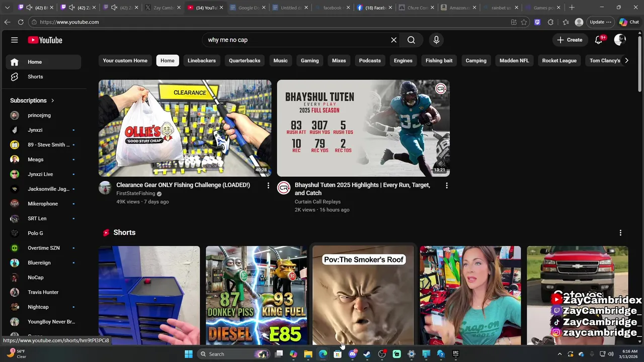Image resolution: width=644 pixels, height=362 pixels.
Task: Bookmark this page with the star icon
Action: [524, 22]
